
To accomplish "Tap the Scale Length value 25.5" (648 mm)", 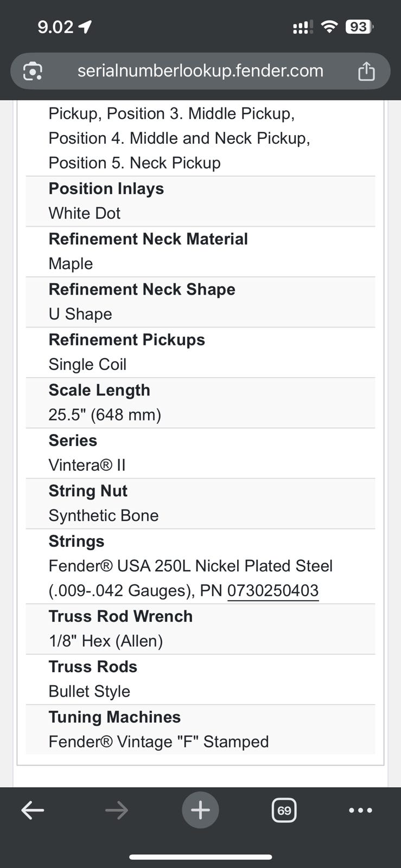I will (105, 415).
